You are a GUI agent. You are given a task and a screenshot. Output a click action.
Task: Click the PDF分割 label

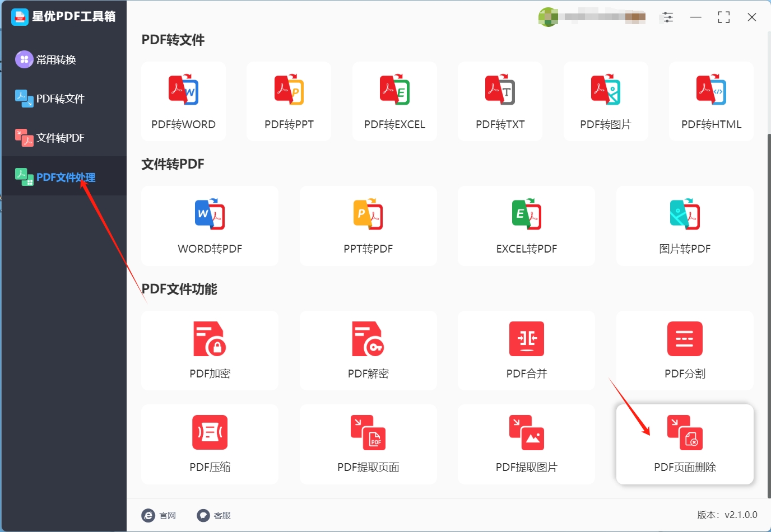pos(685,374)
